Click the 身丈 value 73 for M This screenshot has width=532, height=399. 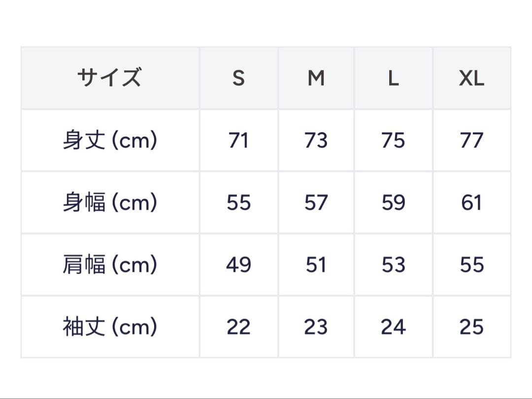tap(316, 141)
